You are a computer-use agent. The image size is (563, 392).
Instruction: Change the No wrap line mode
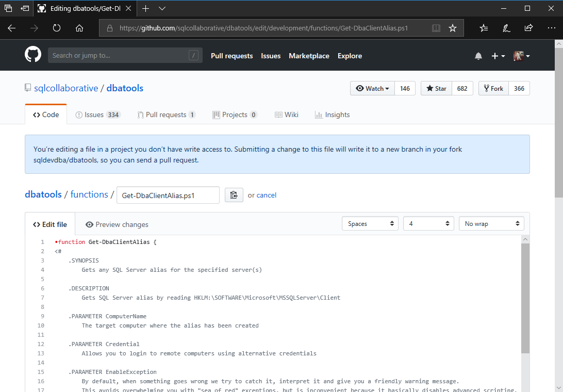point(491,224)
